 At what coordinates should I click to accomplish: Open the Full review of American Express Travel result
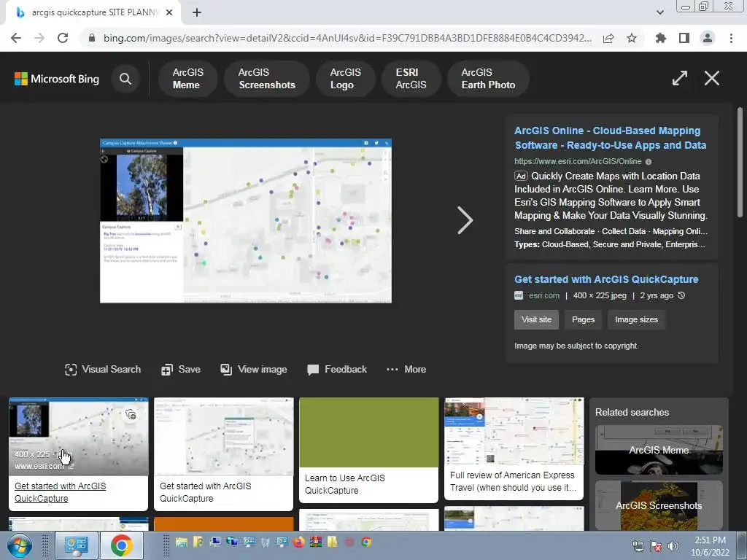[514, 448]
